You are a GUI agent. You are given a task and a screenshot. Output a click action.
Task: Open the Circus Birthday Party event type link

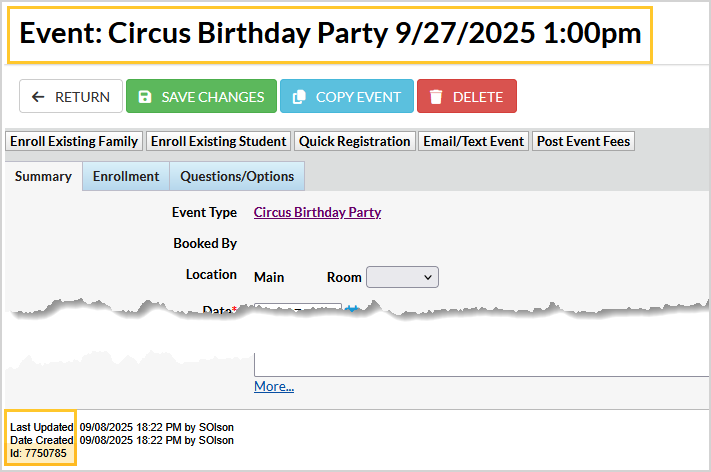[317, 212]
